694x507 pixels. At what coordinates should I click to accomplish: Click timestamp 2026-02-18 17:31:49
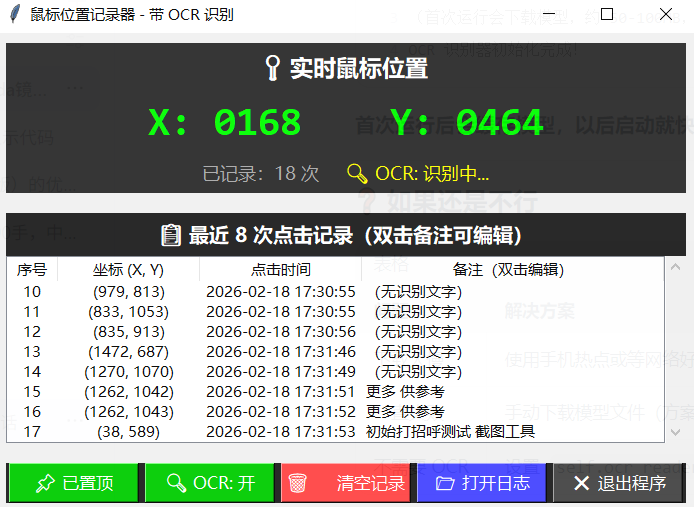(x=281, y=372)
